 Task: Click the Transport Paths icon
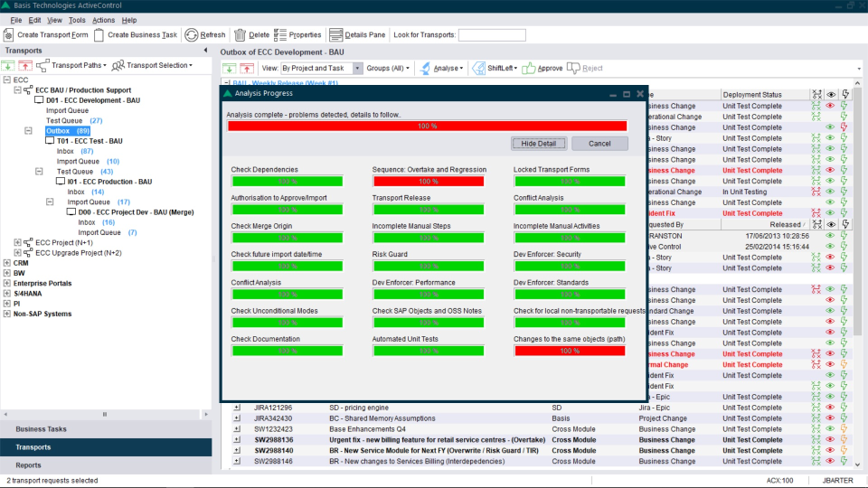click(42, 66)
